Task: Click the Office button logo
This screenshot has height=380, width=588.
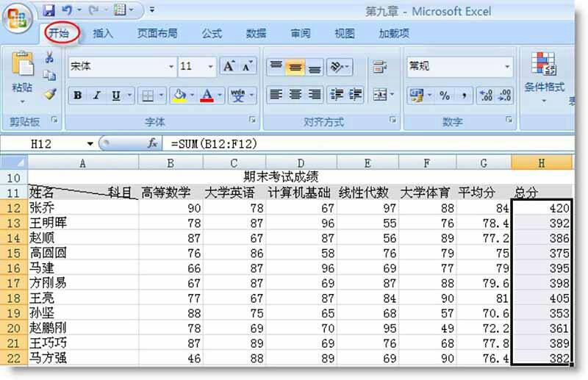Action: pos(19,18)
